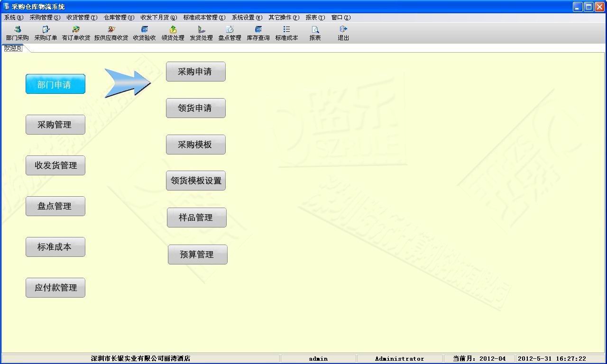Select the 有订单收货 toolbar icon
This screenshot has height=364, width=607.
click(x=76, y=33)
